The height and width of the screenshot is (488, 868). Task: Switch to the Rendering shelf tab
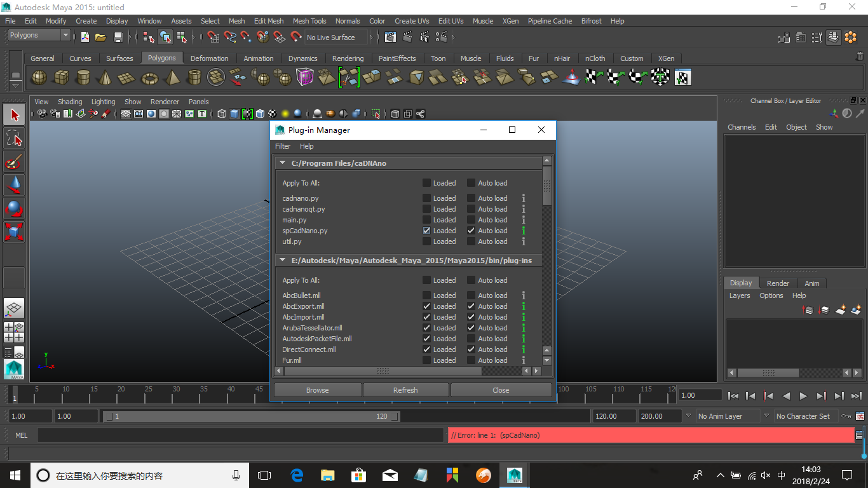tap(348, 58)
